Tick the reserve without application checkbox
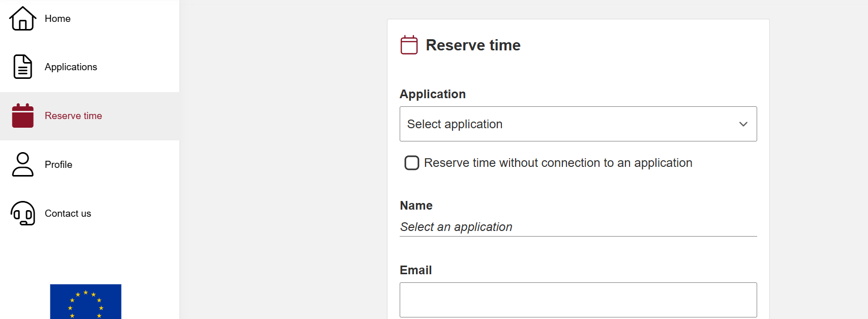 pos(412,163)
